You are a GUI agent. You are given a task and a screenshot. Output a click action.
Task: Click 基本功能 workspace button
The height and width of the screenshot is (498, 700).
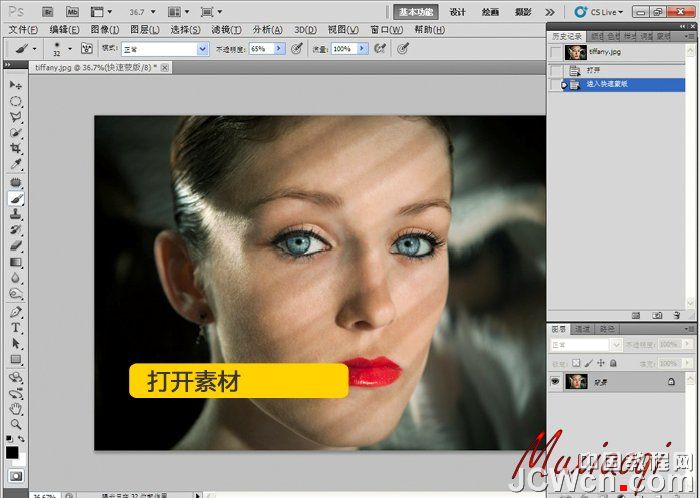click(x=416, y=12)
